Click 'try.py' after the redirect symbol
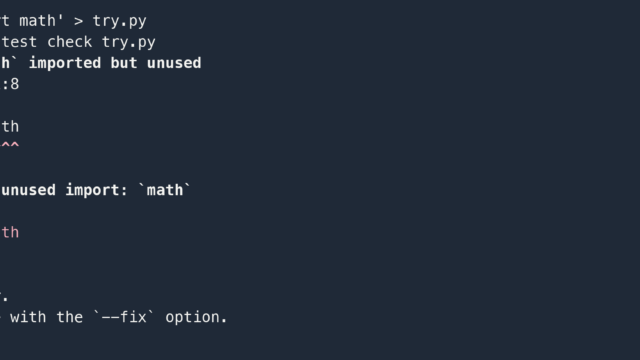 pos(120,21)
